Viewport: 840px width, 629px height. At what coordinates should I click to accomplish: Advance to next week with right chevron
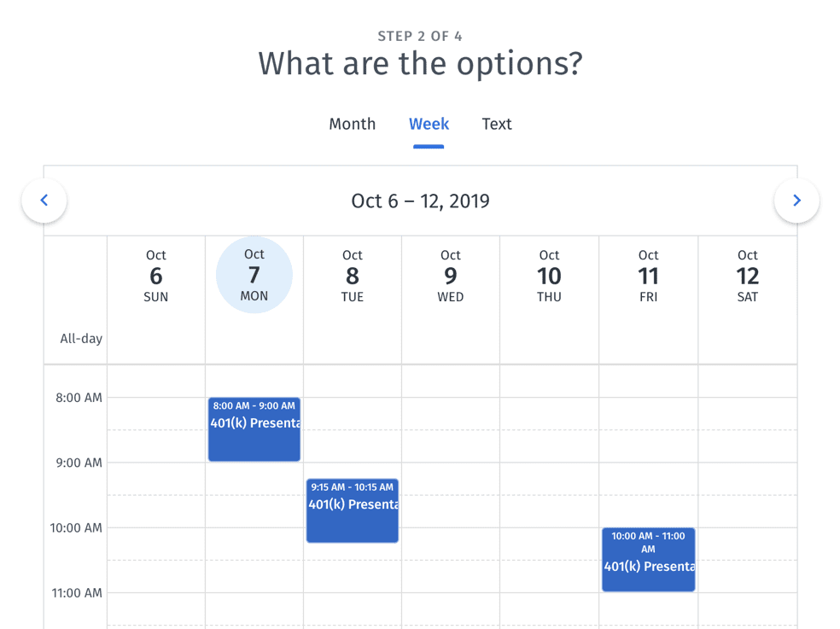(x=796, y=201)
